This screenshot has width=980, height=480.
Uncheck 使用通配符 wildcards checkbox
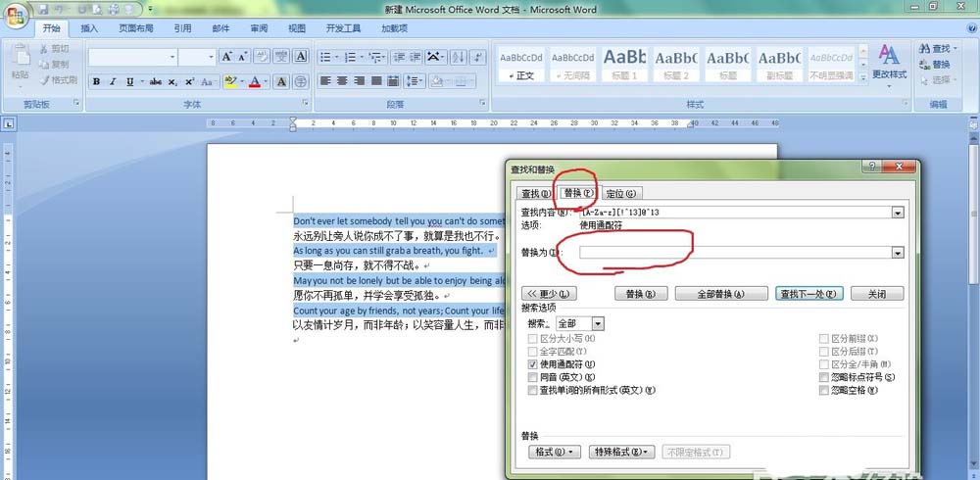tap(532, 363)
